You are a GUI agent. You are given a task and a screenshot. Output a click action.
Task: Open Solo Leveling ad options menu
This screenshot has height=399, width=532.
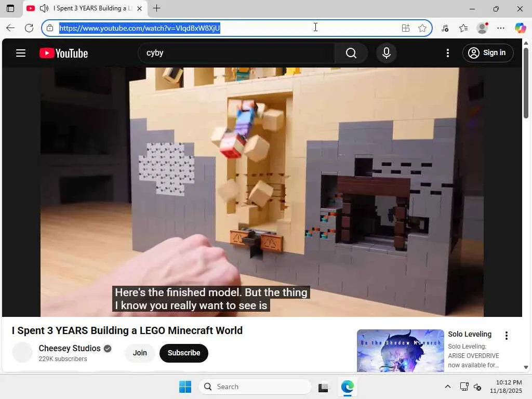pyautogui.click(x=506, y=336)
